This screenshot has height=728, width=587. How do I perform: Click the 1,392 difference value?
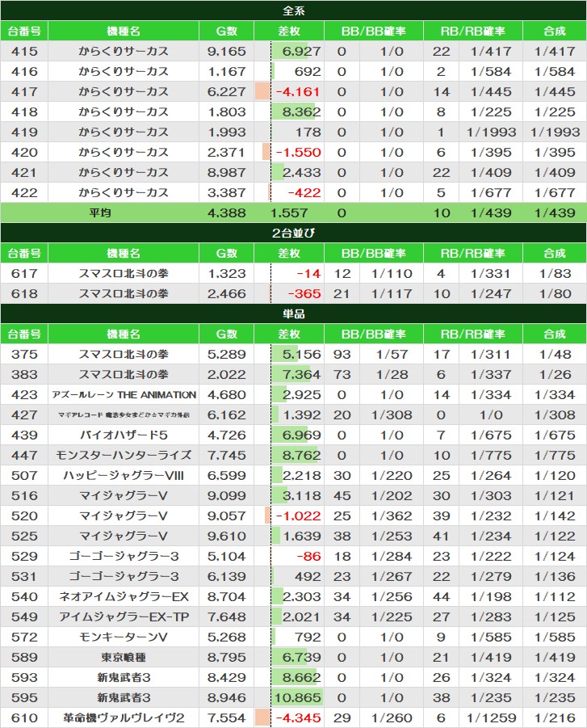[302, 415]
